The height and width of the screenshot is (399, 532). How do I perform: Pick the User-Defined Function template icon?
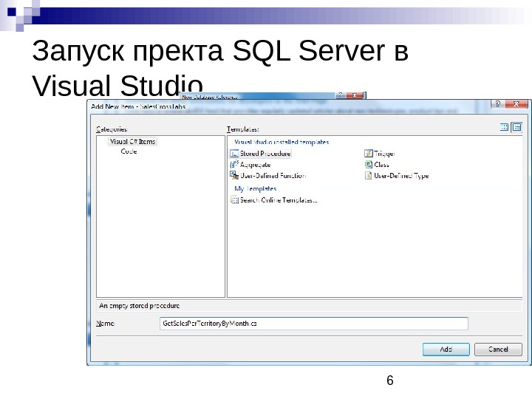click(x=234, y=175)
